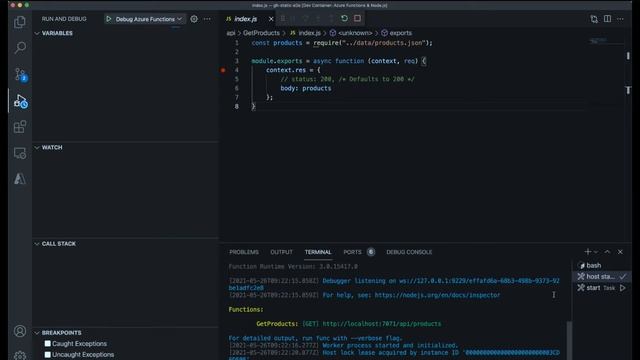Image resolution: width=640 pixels, height=360 pixels.
Task: Open the Accounts menu icon
Action: tap(20, 331)
